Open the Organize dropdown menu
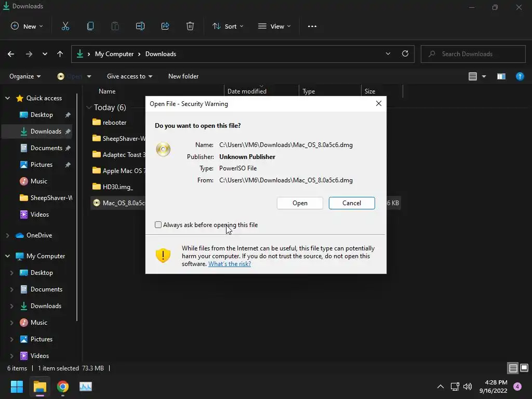 tap(25, 76)
